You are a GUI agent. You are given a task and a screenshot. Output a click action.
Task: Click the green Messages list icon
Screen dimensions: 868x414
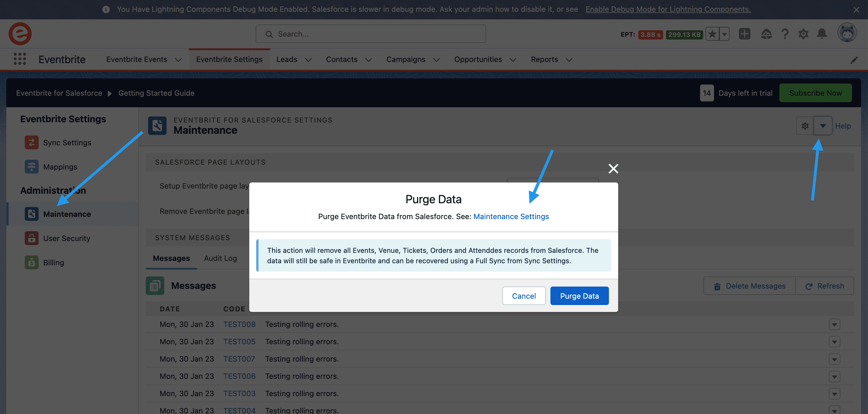pyautogui.click(x=155, y=286)
